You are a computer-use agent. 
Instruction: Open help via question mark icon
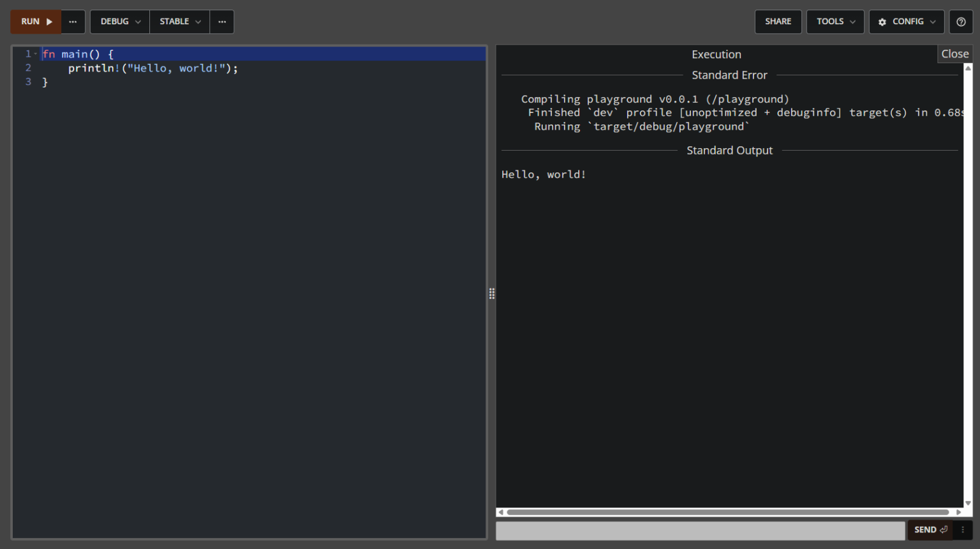pos(961,22)
